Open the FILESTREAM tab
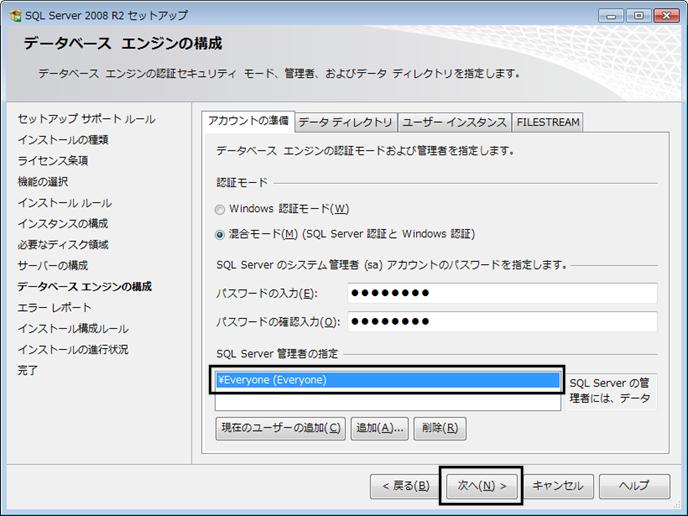The width and height of the screenshot is (688, 516). [x=548, y=122]
